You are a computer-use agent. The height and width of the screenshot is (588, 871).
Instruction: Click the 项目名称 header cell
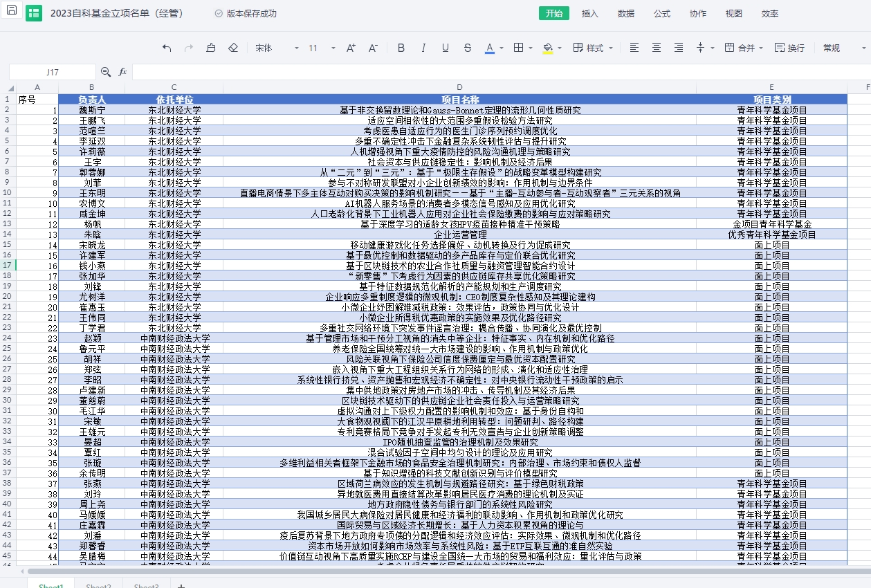[460, 100]
